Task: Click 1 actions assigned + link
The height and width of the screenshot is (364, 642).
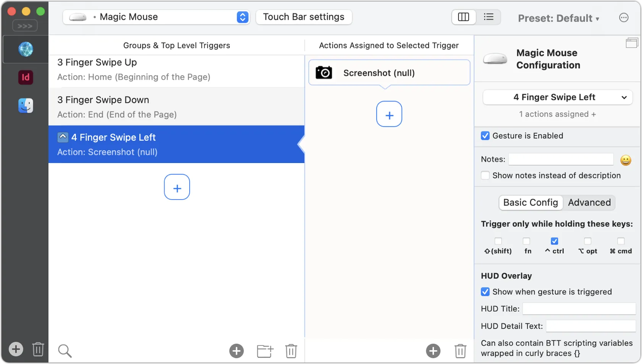Action: click(558, 114)
